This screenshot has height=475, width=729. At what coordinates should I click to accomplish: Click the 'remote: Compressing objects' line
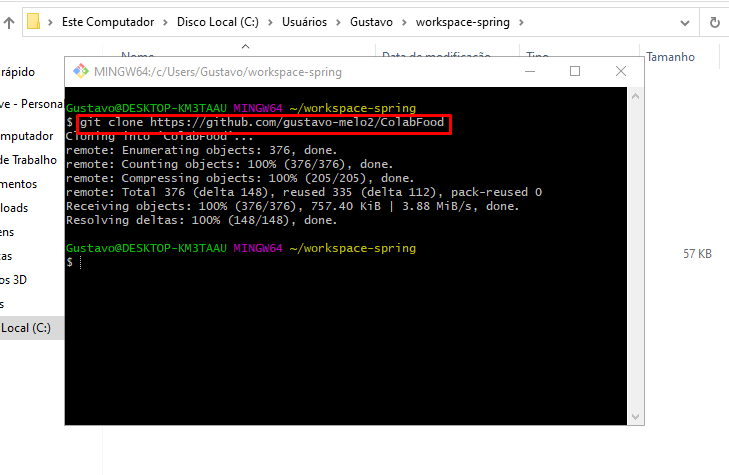coord(240,178)
